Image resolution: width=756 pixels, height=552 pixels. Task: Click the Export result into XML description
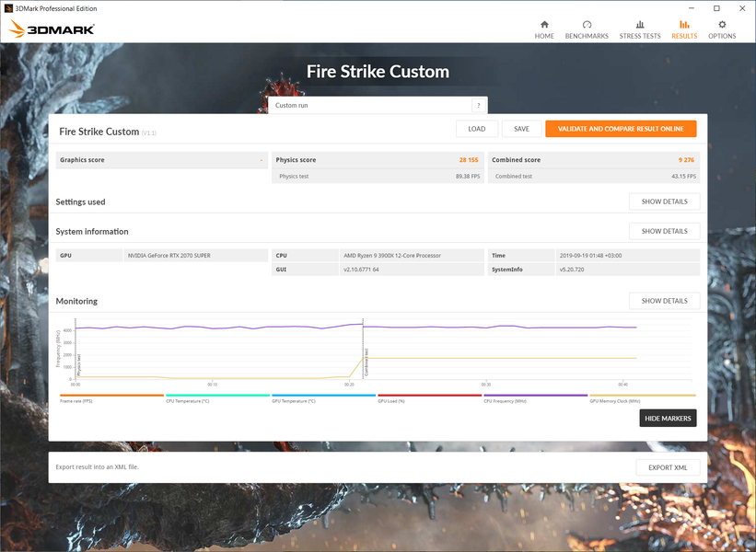click(97, 466)
